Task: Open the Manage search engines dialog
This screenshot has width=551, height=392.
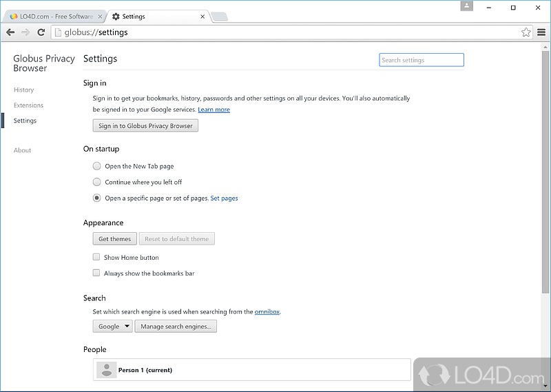Action: (176, 327)
